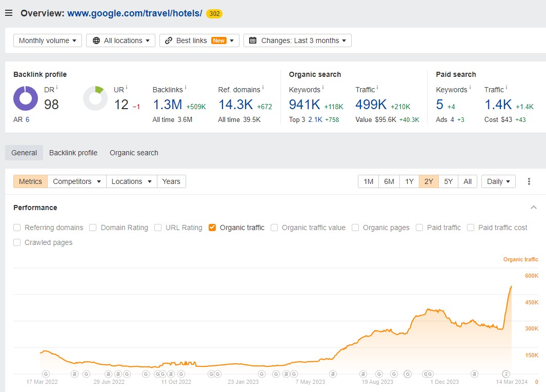Screen dimensions: 546x392
Task: Select the Years chart tab
Action: point(171,181)
